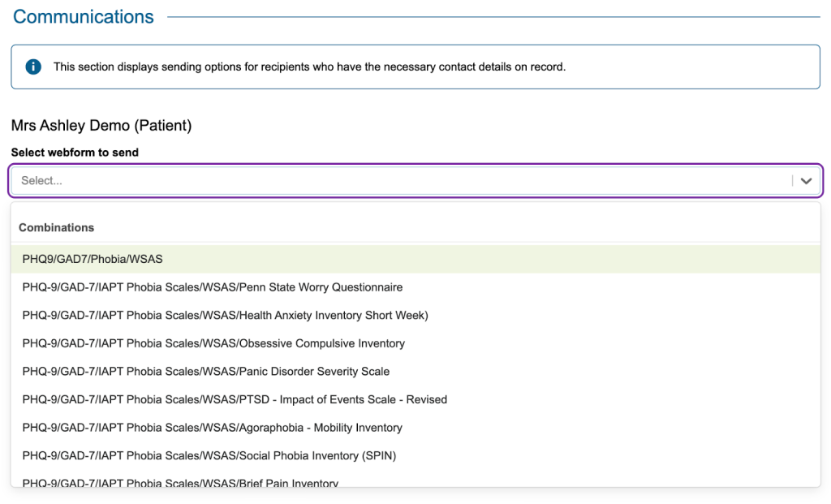The image size is (831, 504).
Task: Pick the Agoraphobia - Mobility Inventory option
Action: coord(213,428)
